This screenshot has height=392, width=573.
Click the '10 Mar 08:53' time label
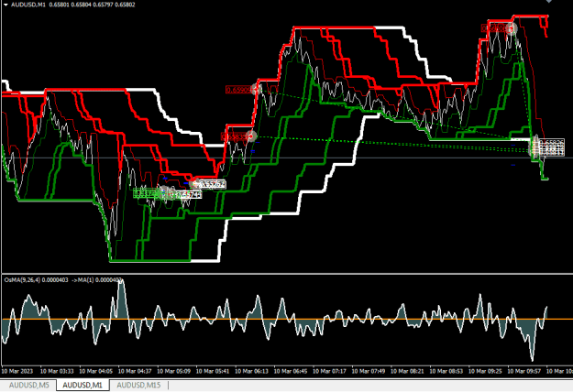point(446,371)
